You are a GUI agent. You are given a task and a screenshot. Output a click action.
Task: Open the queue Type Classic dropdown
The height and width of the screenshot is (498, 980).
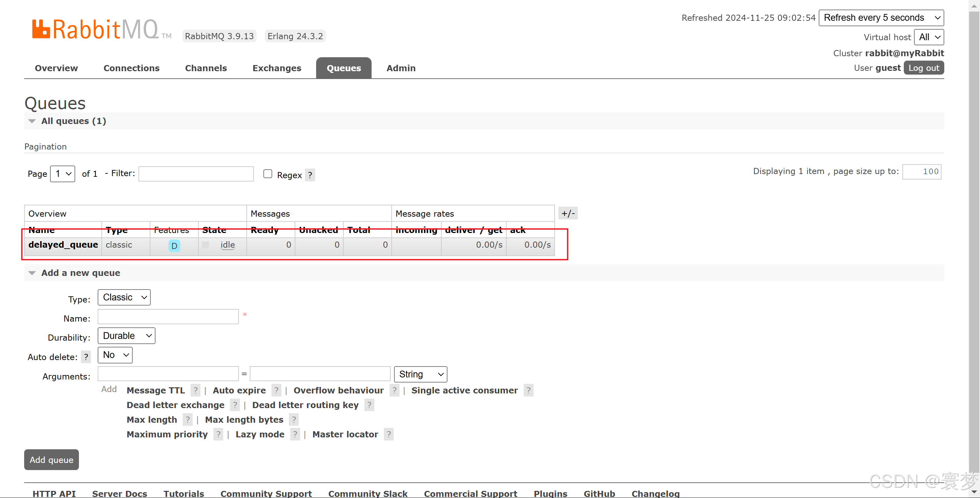[124, 297]
